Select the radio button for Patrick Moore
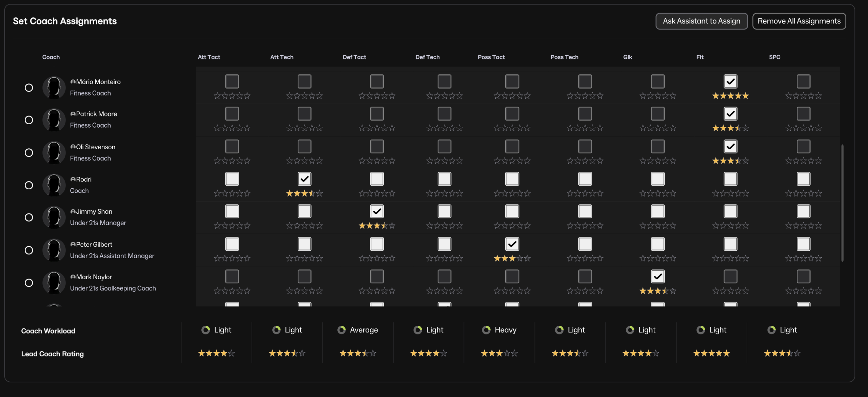This screenshot has height=397, width=868. click(x=29, y=120)
